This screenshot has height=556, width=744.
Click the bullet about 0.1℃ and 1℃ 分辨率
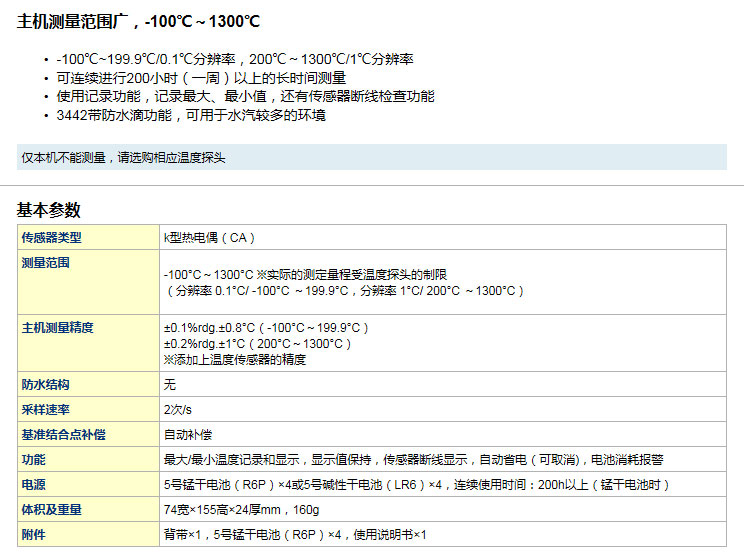click(235, 59)
